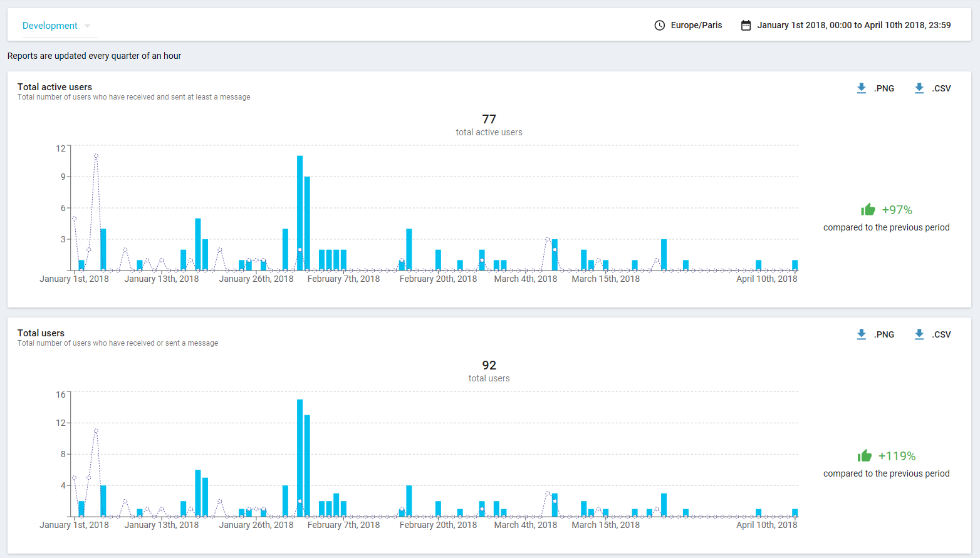Export Total active users as .PNG
This screenshot has height=558, width=980.
pyautogui.click(x=884, y=88)
